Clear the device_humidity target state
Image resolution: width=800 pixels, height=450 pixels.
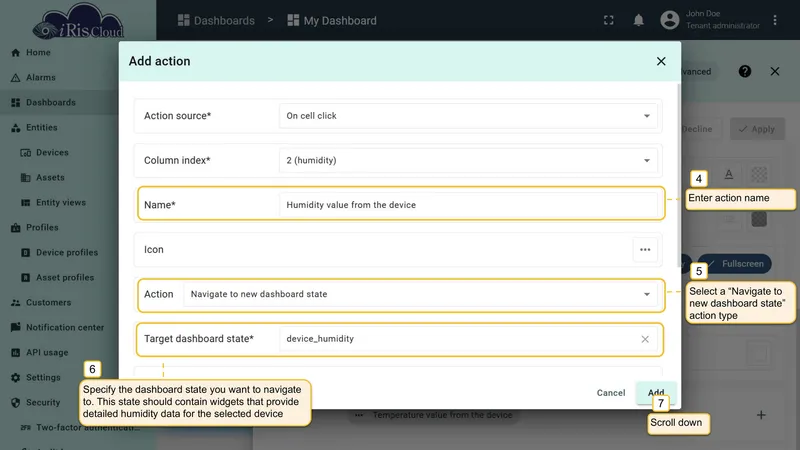point(645,339)
